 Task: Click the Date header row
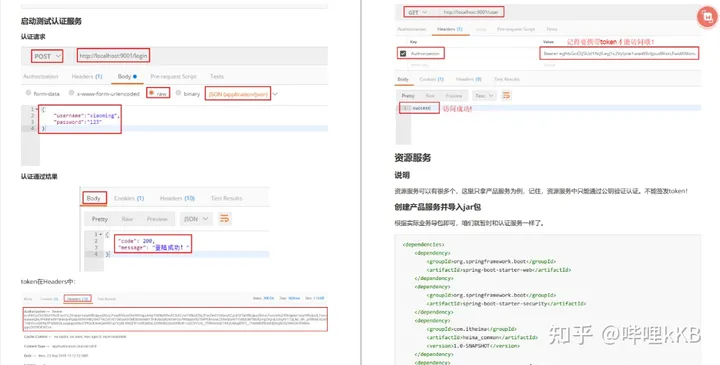(56, 355)
